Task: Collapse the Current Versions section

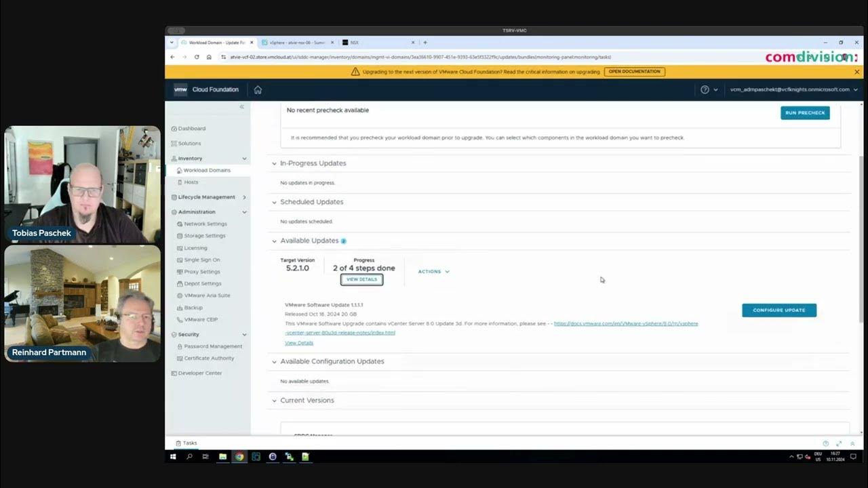Action: tap(274, 401)
